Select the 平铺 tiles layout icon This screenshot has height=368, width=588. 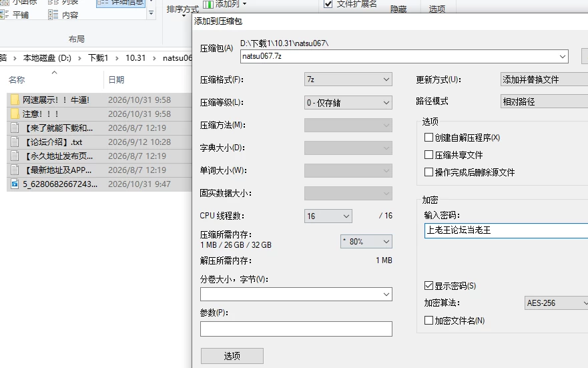pos(4,15)
